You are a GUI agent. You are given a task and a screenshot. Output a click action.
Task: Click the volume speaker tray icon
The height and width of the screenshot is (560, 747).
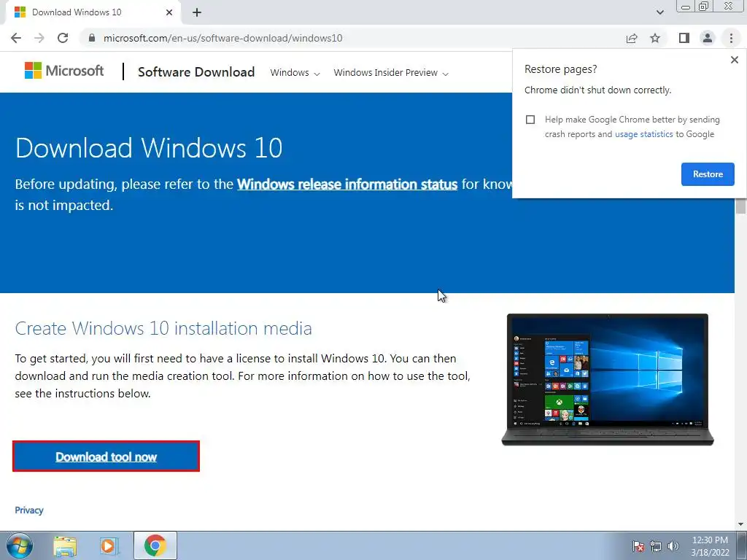673,546
